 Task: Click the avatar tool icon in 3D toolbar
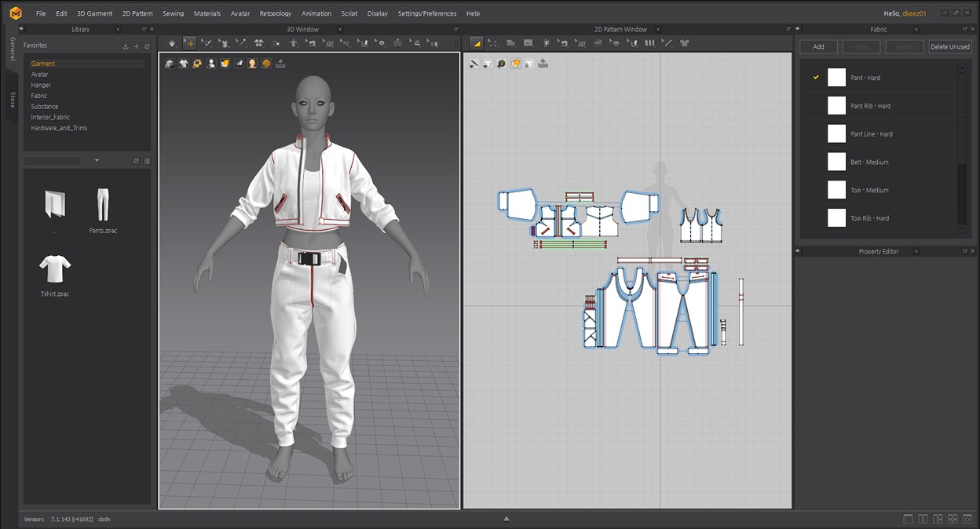click(293, 43)
